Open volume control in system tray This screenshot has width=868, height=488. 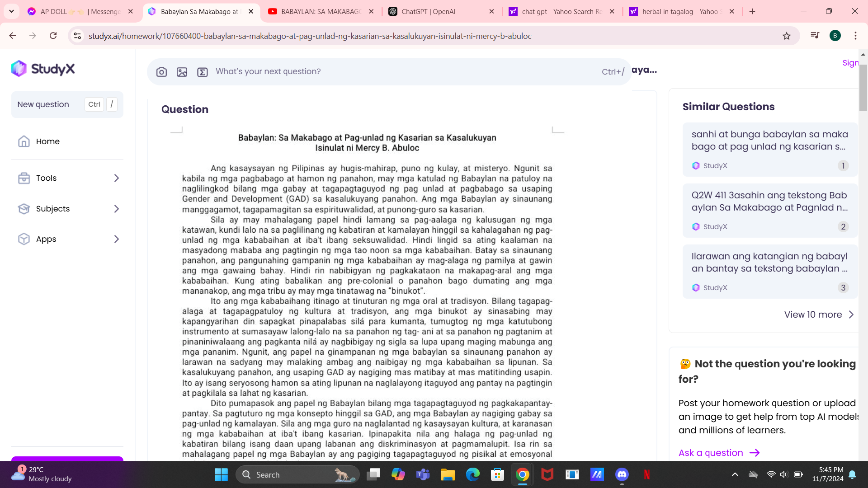(x=784, y=474)
